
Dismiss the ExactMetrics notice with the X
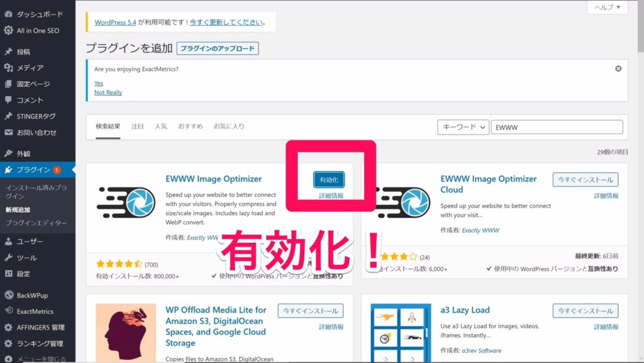[x=618, y=69]
